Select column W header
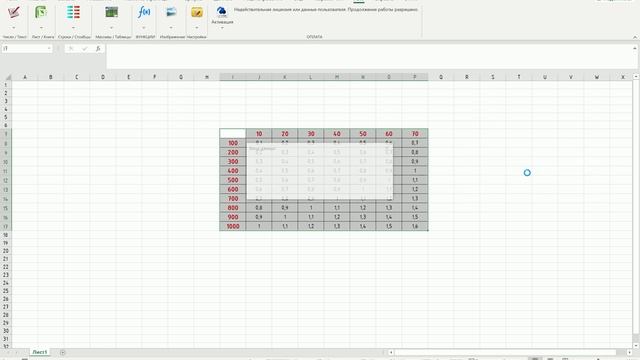Screen dimensions: 640x360 597,77
